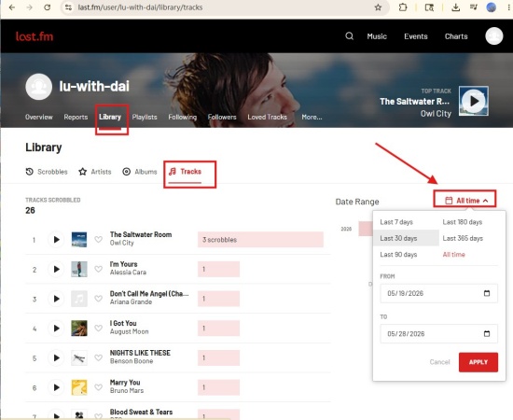Love The Saltwater Room with heart icon

point(99,240)
